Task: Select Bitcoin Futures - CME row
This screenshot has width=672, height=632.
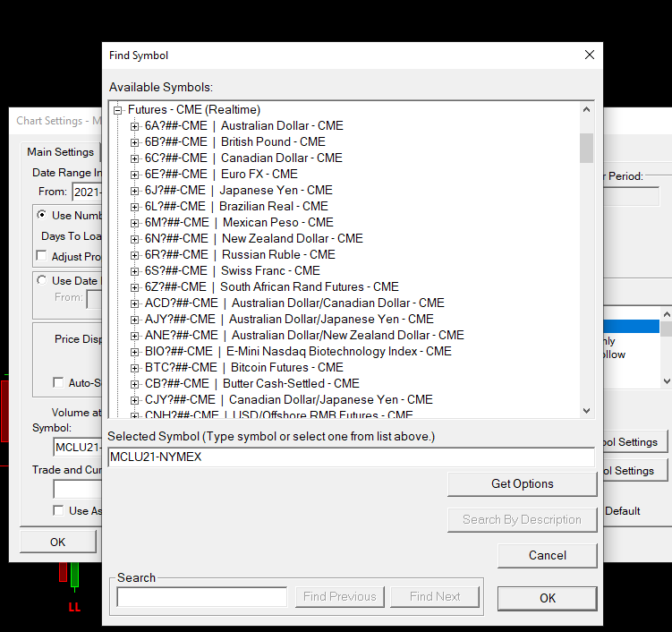Action: click(244, 367)
